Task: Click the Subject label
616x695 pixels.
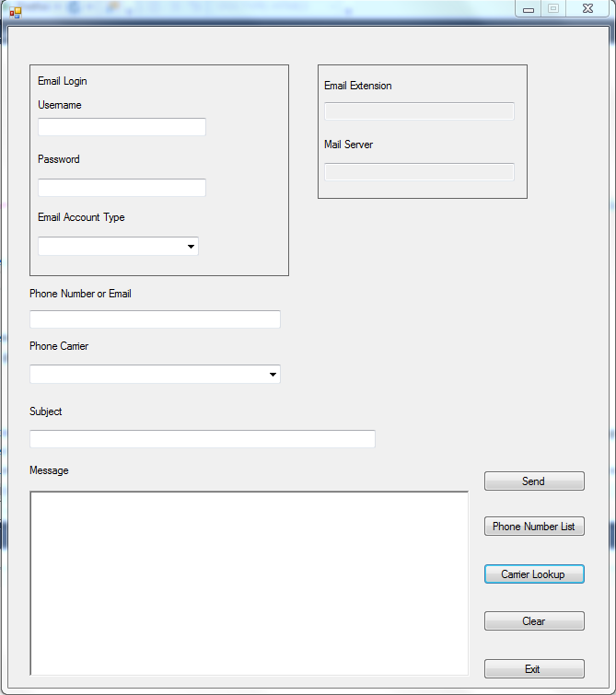Action: tap(46, 411)
